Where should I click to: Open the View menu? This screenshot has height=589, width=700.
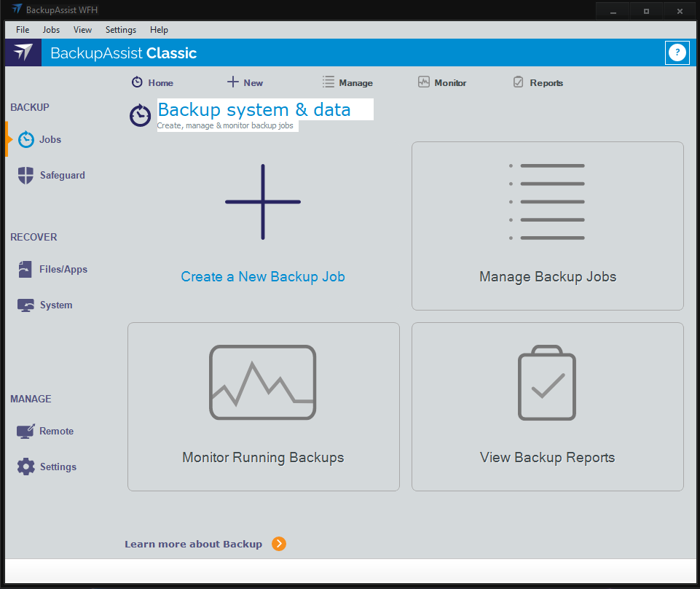coord(82,30)
